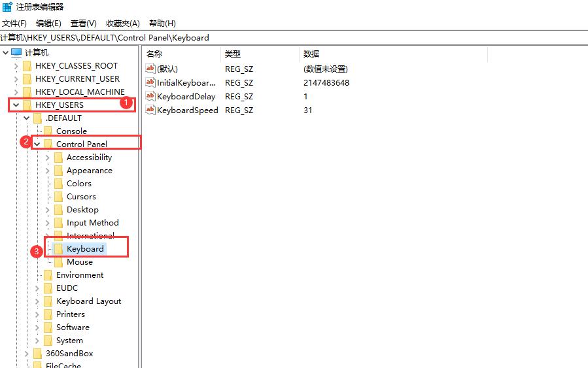Viewport: 588px width, 368px height.
Task: Click the HKEY_CURRENT_USER folder icon
Action: point(27,79)
